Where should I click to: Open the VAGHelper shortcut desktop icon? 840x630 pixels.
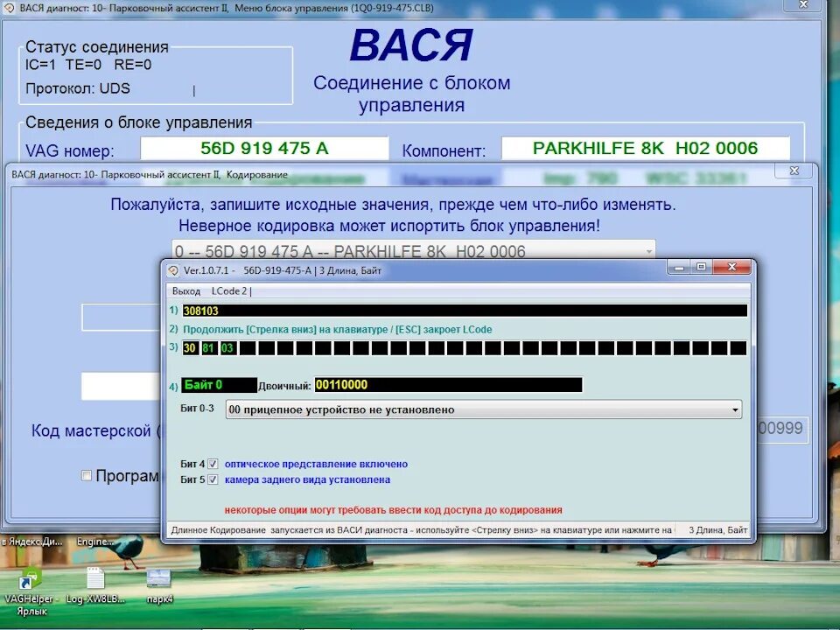click(x=30, y=592)
